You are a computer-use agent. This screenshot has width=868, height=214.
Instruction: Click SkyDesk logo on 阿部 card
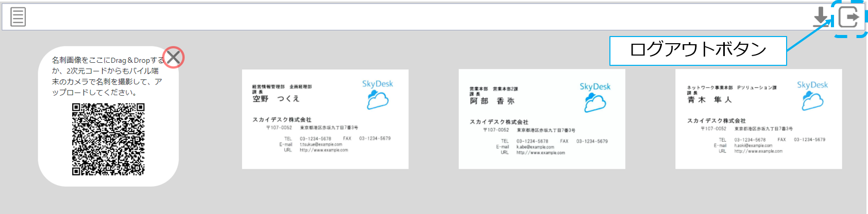(x=595, y=97)
